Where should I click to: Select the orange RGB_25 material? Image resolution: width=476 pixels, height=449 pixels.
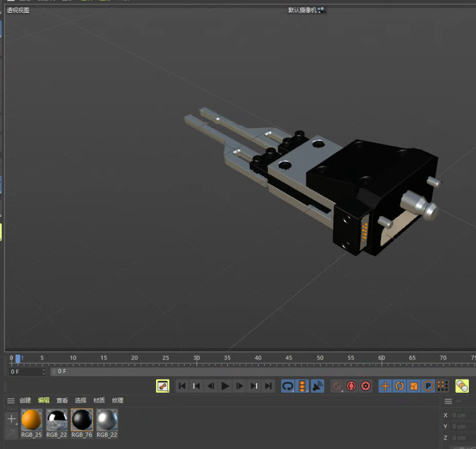[31, 420]
